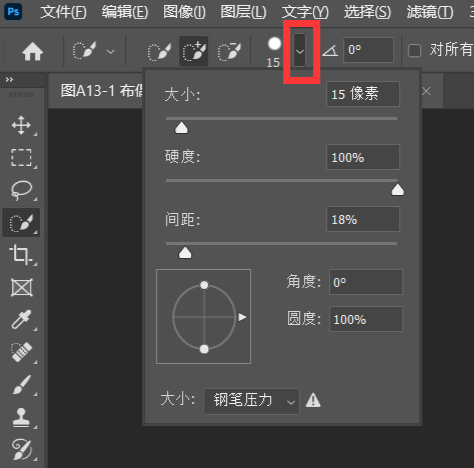Select the Crop tool
This screenshot has width=474, height=468.
point(21,255)
